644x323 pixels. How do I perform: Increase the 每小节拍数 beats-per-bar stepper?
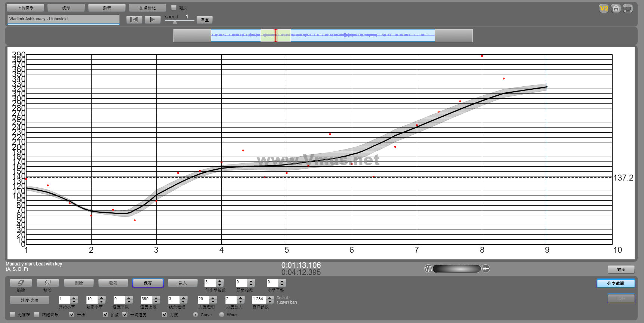220,281
